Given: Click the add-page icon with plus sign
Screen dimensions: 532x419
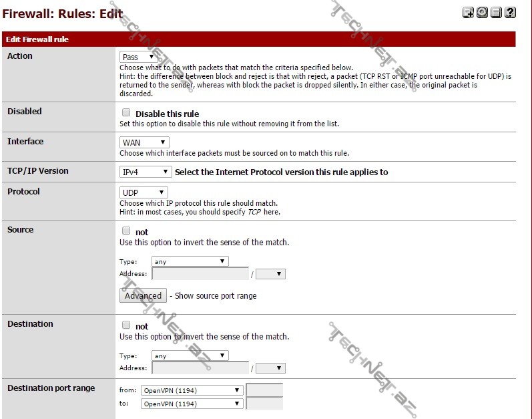Looking at the screenshot, I should 468,12.
